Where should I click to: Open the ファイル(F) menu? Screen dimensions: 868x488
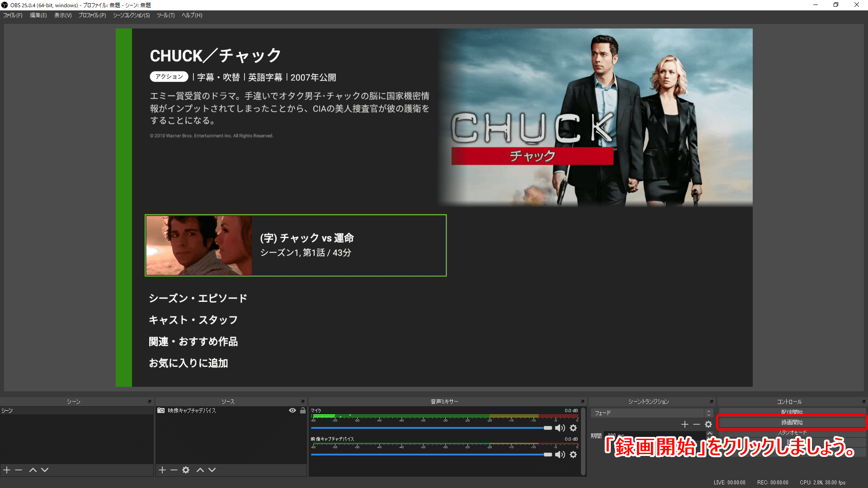13,15
